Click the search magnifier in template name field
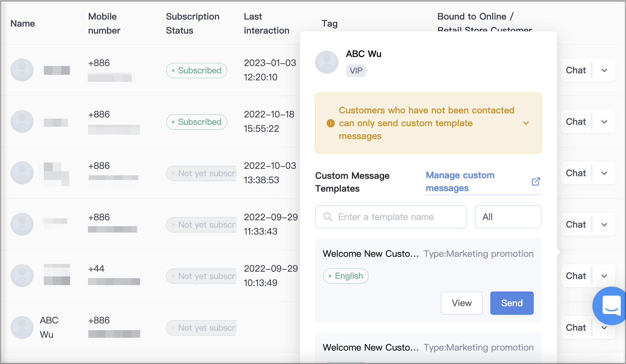The height and width of the screenshot is (364, 626). (328, 217)
